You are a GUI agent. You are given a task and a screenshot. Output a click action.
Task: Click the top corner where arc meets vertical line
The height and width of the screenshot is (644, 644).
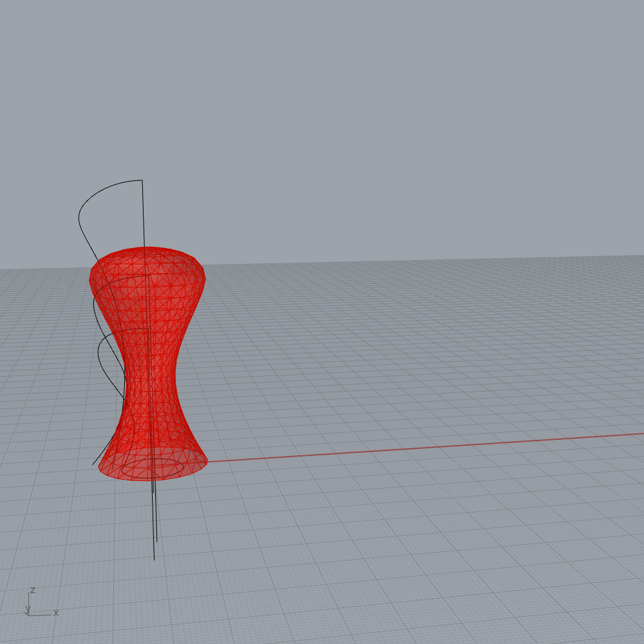[142, 180]
